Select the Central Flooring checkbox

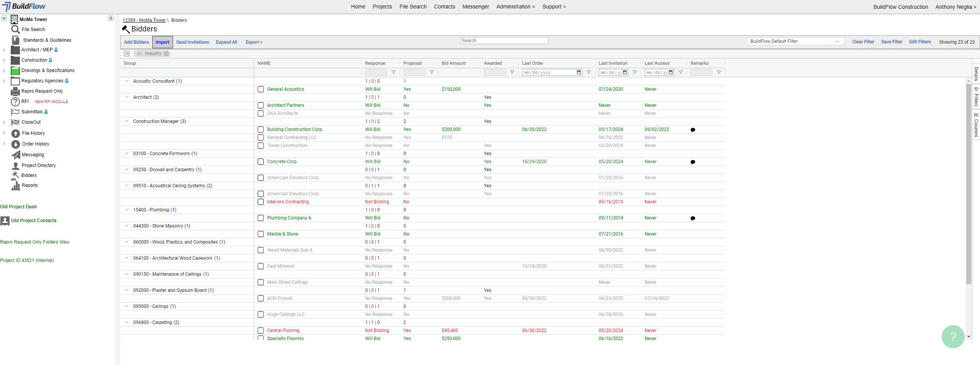(261, 331)
